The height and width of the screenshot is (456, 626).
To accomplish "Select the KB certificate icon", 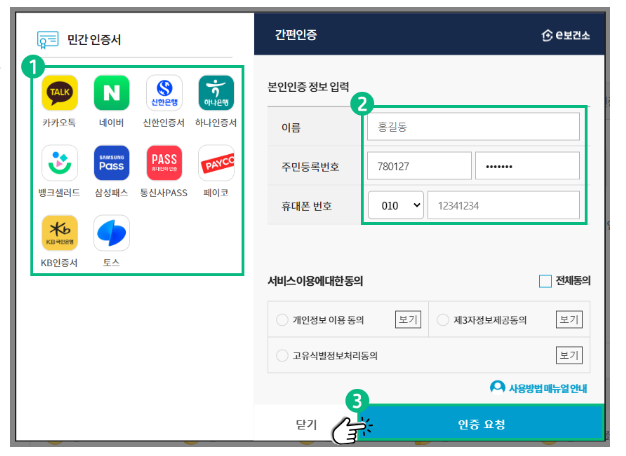I will (x=59, y=233).
